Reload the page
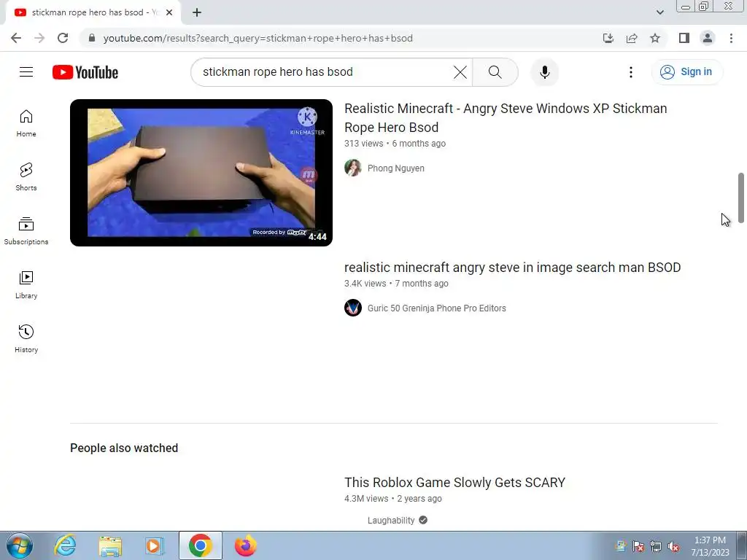 point(63,38)
